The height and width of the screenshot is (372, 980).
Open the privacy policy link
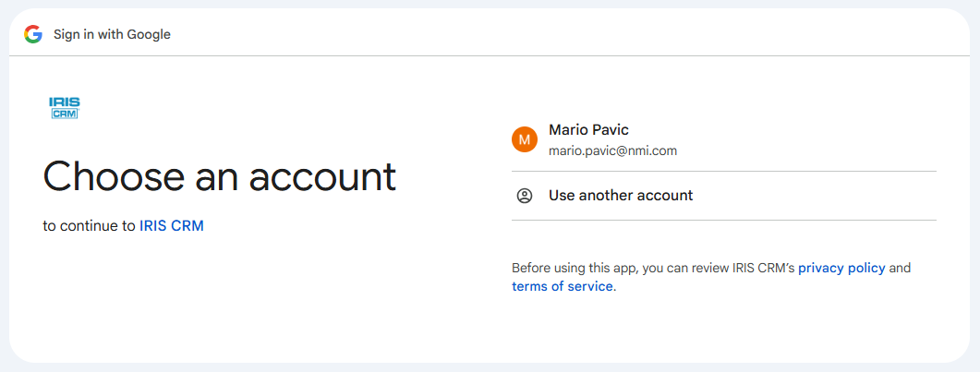tap(841, 268)
